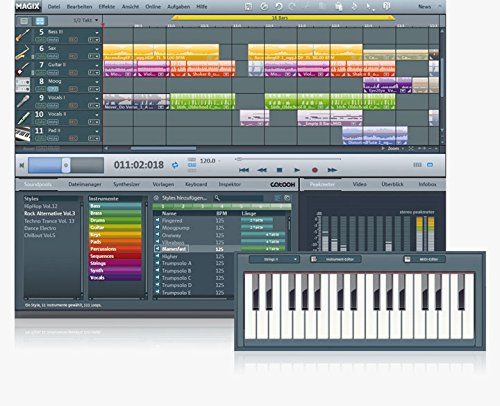Toggle solo on track 10 Vocals
Screen dimensions: 500x406
pos(40,122)
